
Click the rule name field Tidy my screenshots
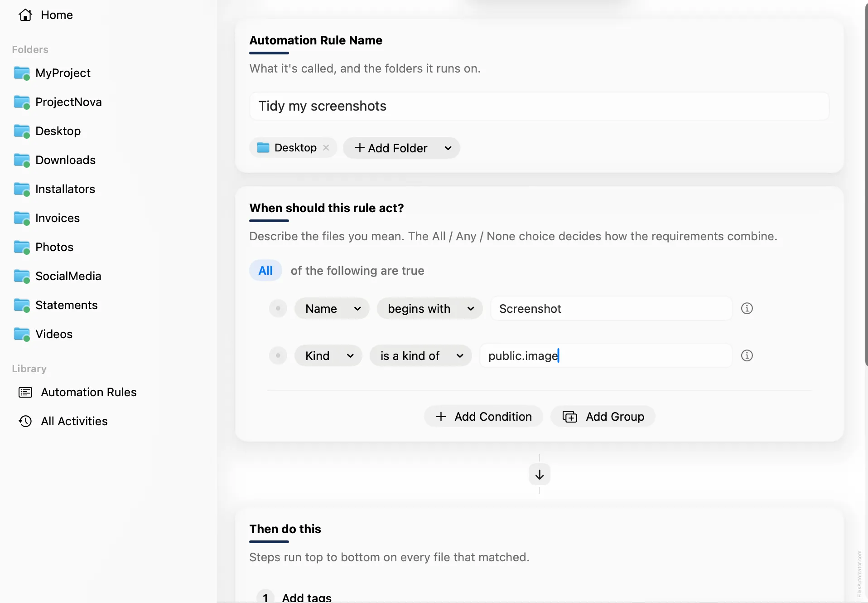coord(539,106)
